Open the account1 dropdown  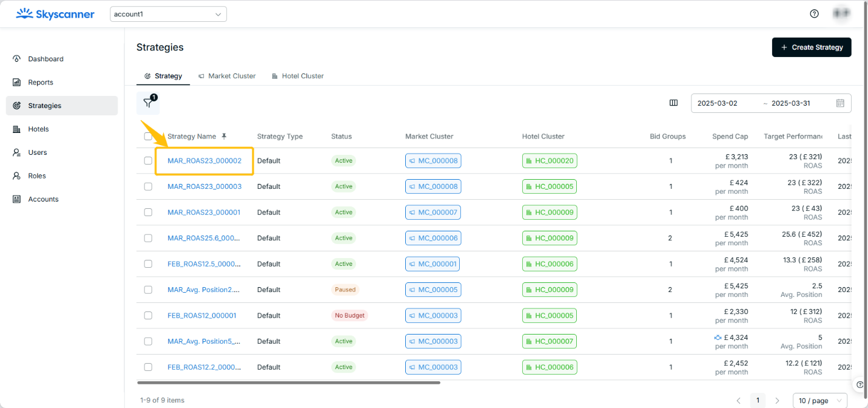168,14
